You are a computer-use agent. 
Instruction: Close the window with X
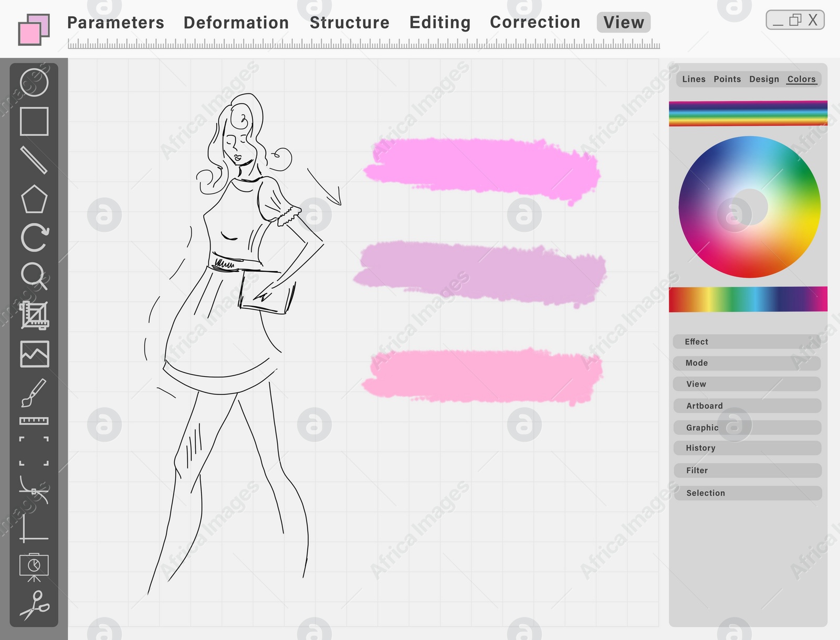(x=813, y=20)
